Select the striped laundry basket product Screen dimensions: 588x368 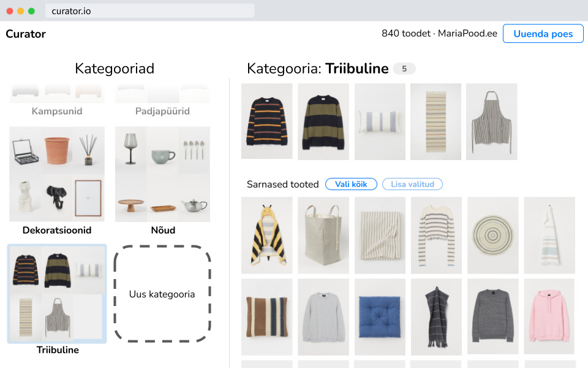323,235
